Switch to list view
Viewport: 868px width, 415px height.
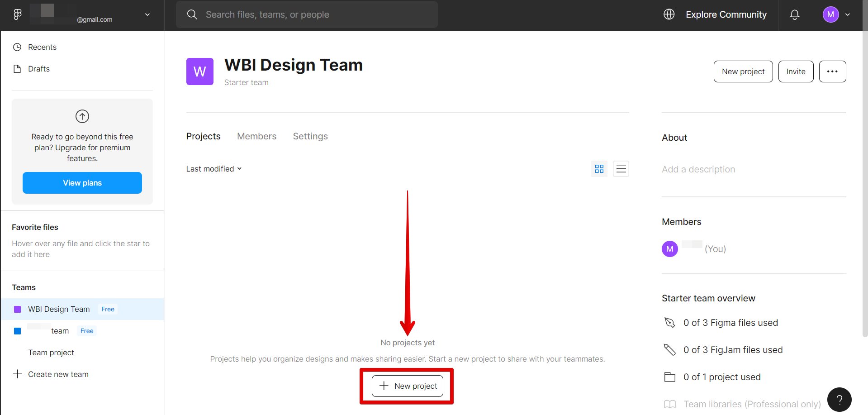621,169
